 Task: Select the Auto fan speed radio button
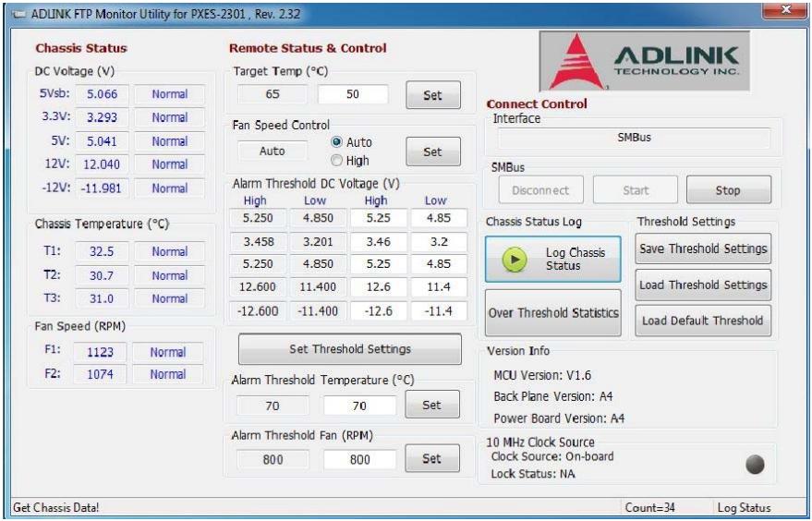(336, 142)
